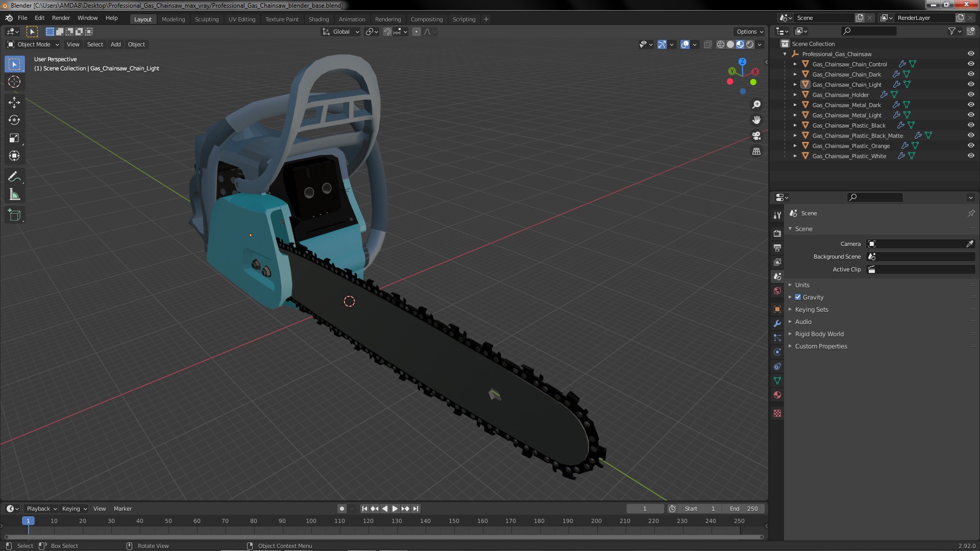980x551 pixels.
Task: Open the Tool properties tab
Action: 777,215
